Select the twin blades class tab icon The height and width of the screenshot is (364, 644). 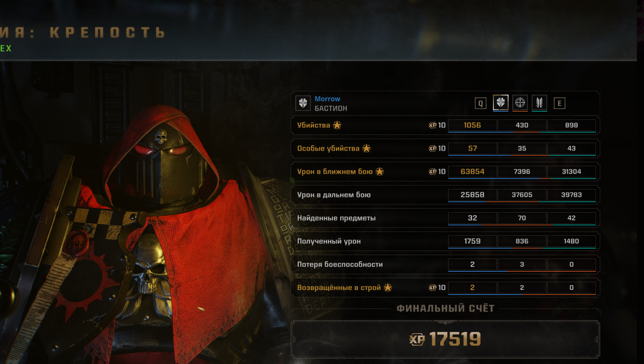[539, 103]
